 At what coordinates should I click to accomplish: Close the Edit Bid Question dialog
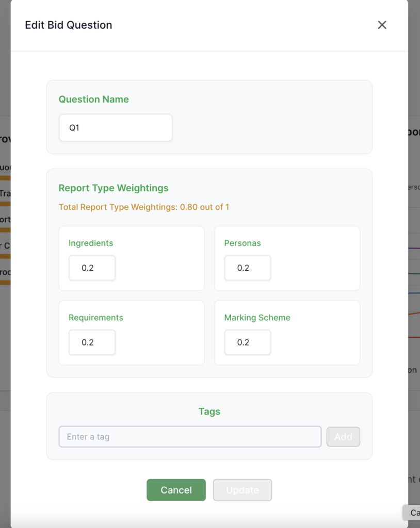(382, 25)
